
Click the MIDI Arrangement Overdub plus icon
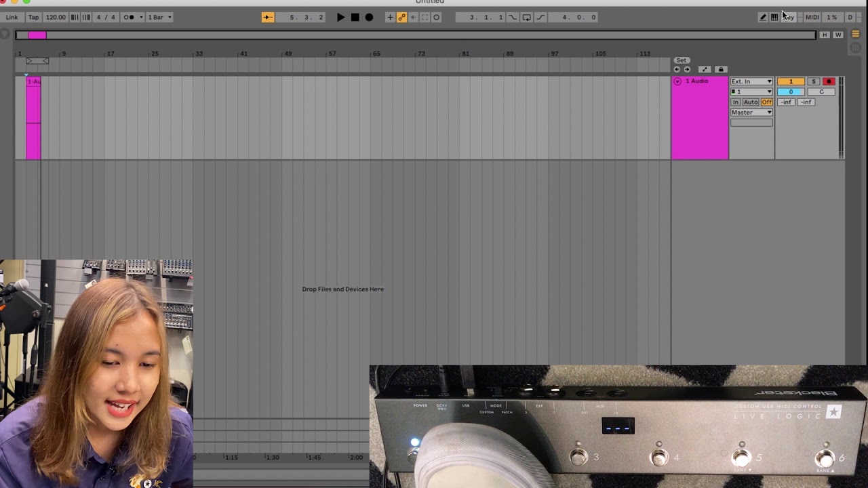click(390, 17)
